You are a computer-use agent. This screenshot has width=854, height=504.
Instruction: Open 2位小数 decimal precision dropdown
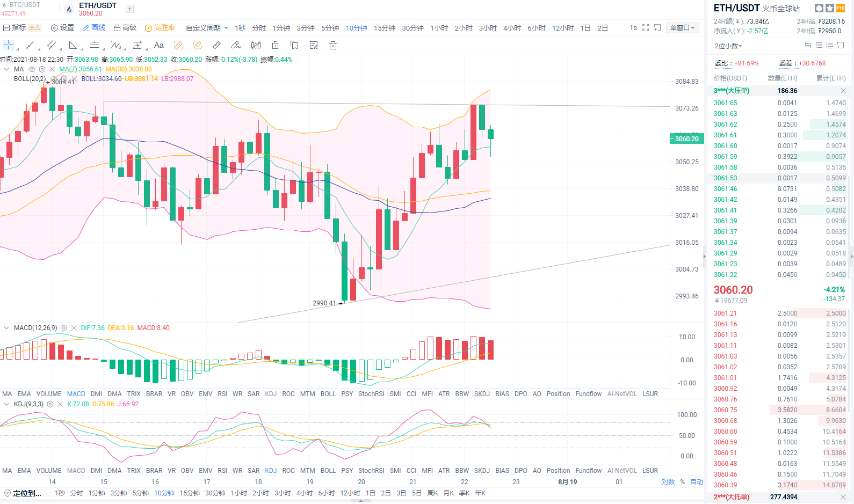pyautogui.click(x=728, y=46)
